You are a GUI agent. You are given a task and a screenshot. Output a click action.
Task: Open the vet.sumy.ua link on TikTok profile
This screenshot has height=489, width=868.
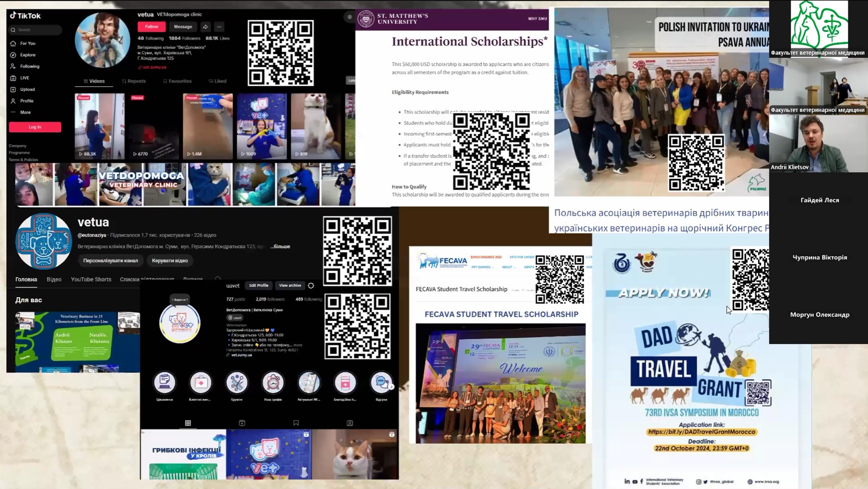[153, 67]
